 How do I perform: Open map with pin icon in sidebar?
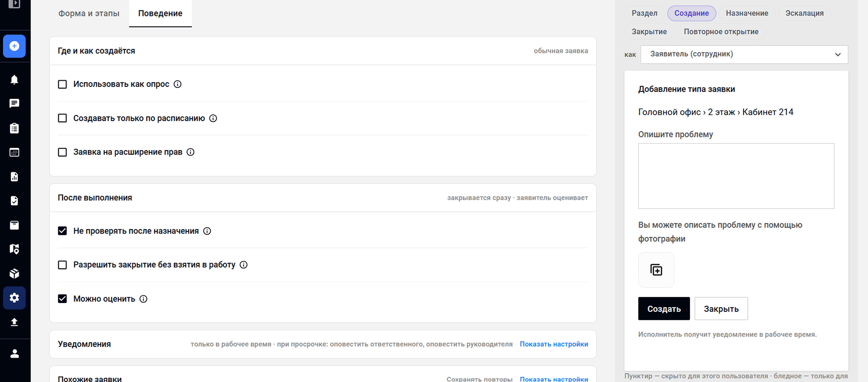(14, 249)
